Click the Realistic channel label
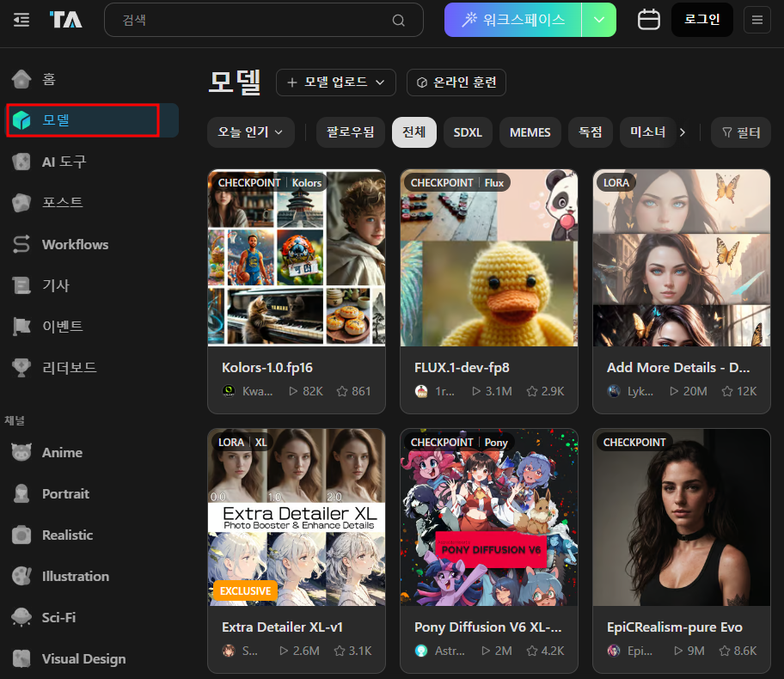The width and height of the screenshot is (784, 679). (68, 535)
